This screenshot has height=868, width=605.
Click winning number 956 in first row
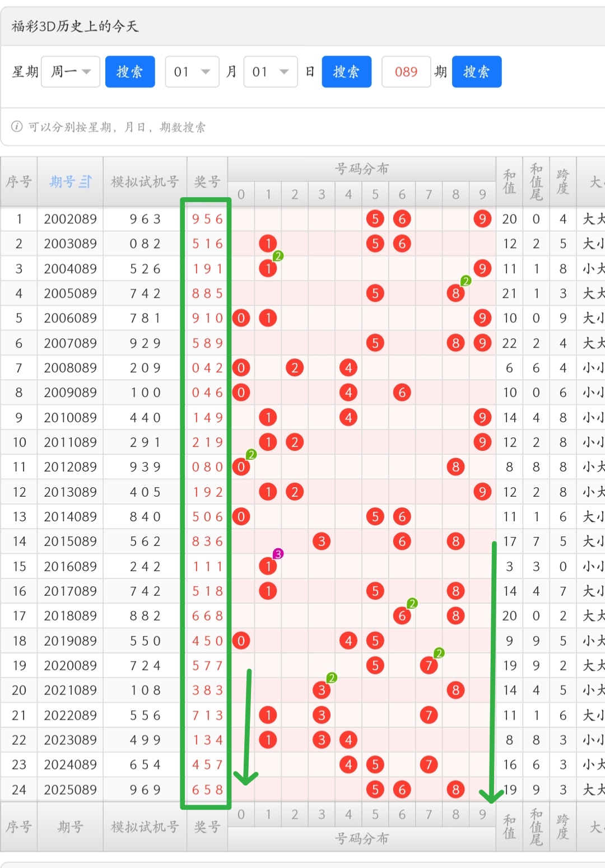[x=207, y=219]
